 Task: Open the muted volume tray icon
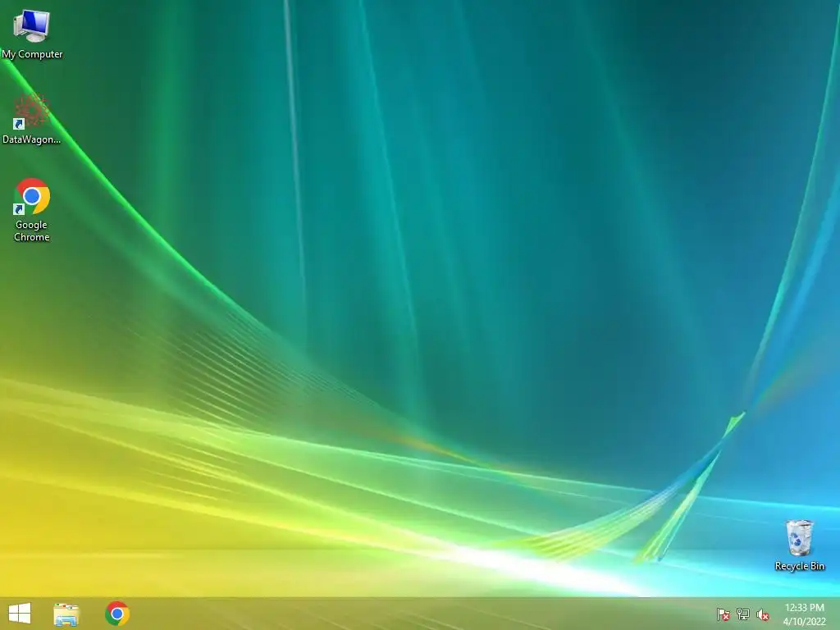763,614
